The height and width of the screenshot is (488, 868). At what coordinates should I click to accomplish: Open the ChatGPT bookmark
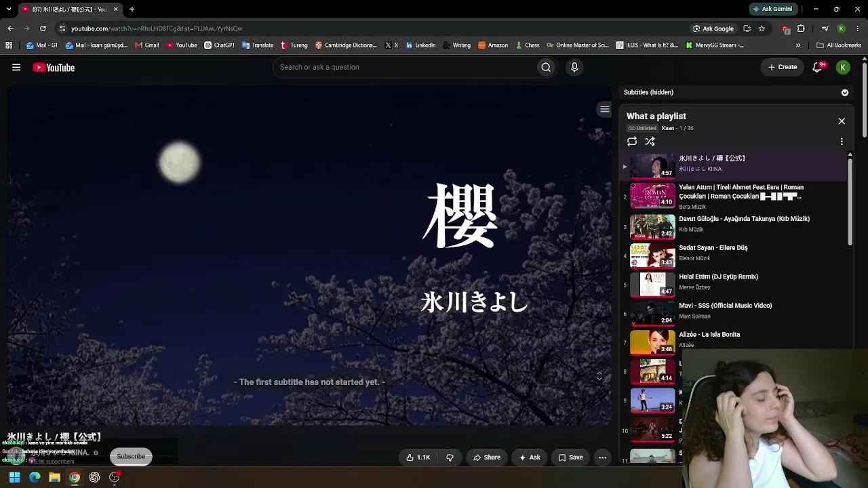[x=220, y=45]
